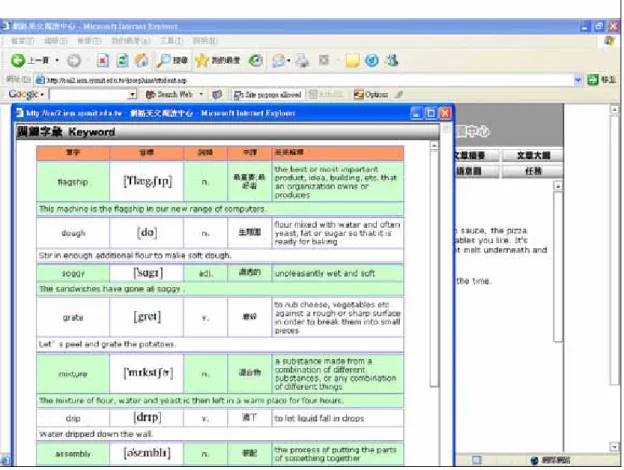
Task: Maximize the popup Keyword window
Action: pos(431,113)
